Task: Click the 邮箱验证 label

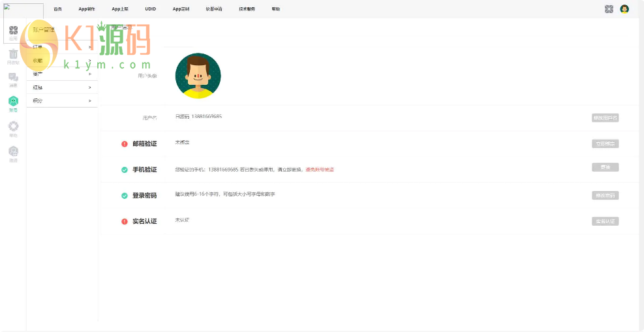Action: pyautogui.click(x=145, y=144)
